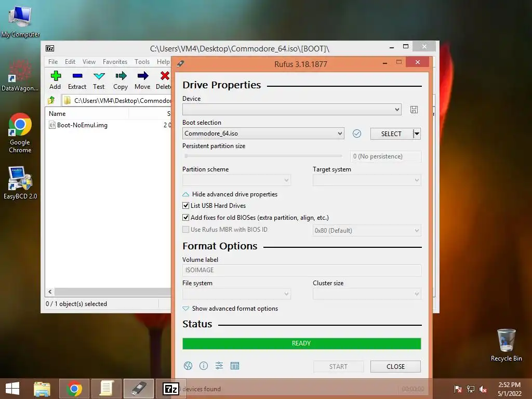Viewport: 532px width, 399px height.
Task: Open File Explorer from the taskbar
Action: [x=42, y=389]
